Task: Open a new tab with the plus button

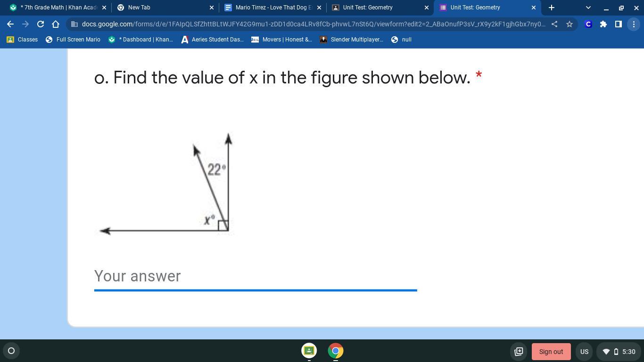Action: pos(551,8)
